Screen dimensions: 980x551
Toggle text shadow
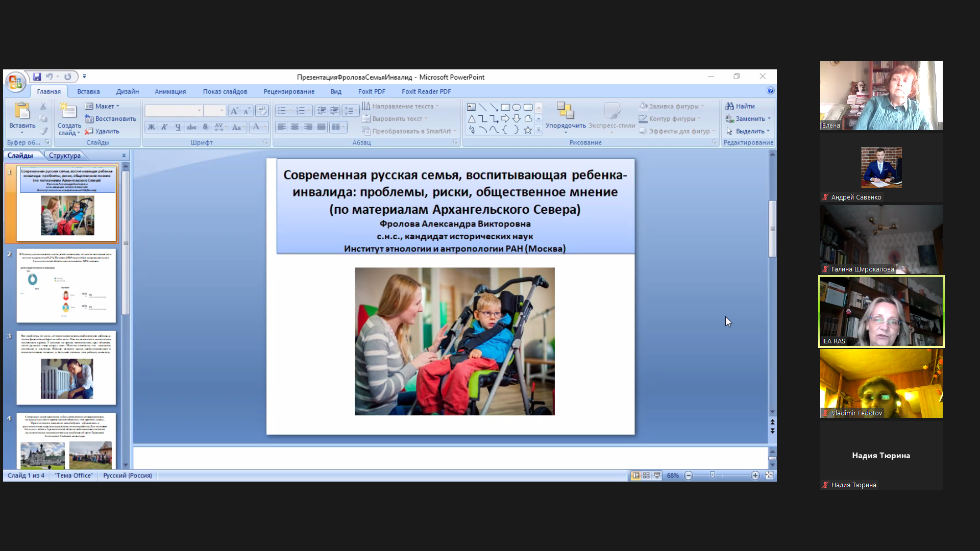(x=205, y=127)
